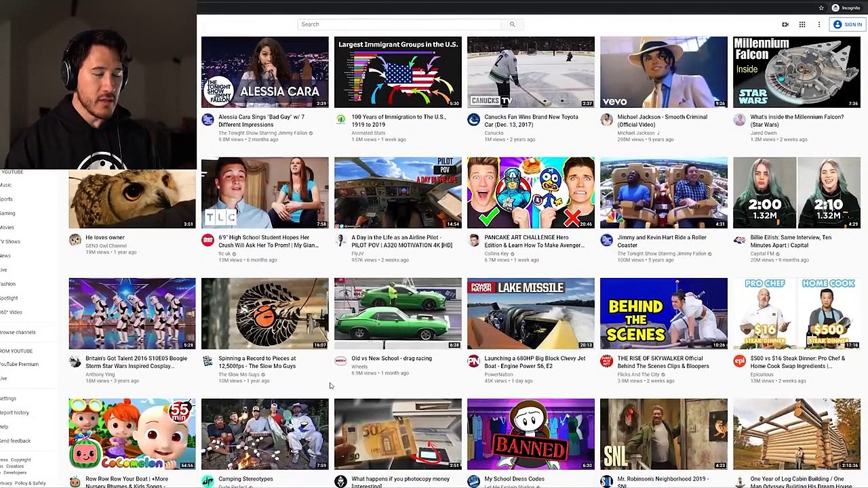Open Michael Jackson channel avatar
The width and height of the screenshot is (868, 488).
(606, 120)
